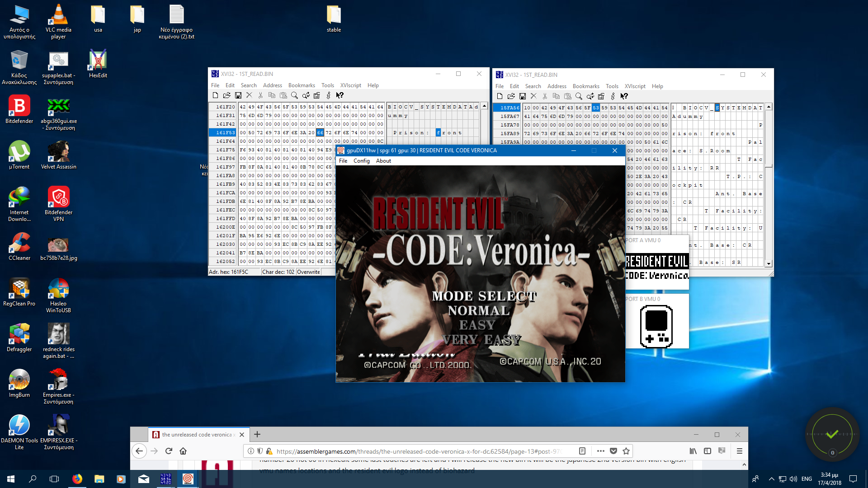Click File Explorer taskbar icon

tap(99, 479)
